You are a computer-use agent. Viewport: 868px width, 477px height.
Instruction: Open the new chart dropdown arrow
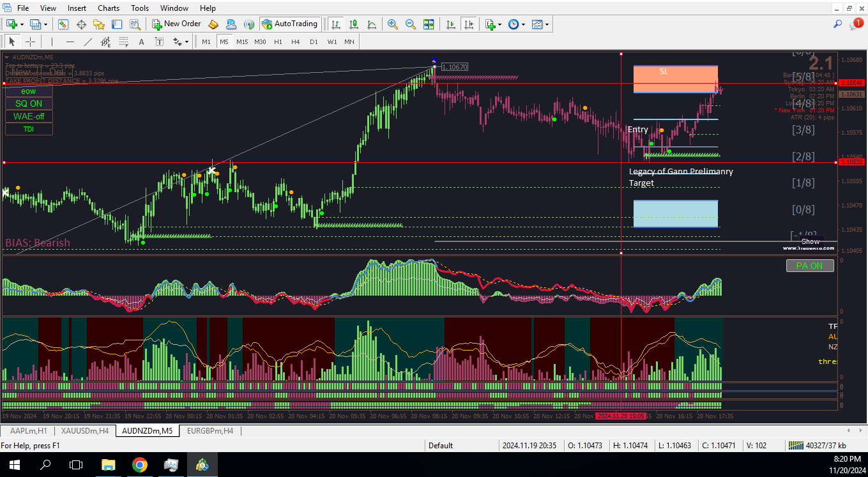22,24
